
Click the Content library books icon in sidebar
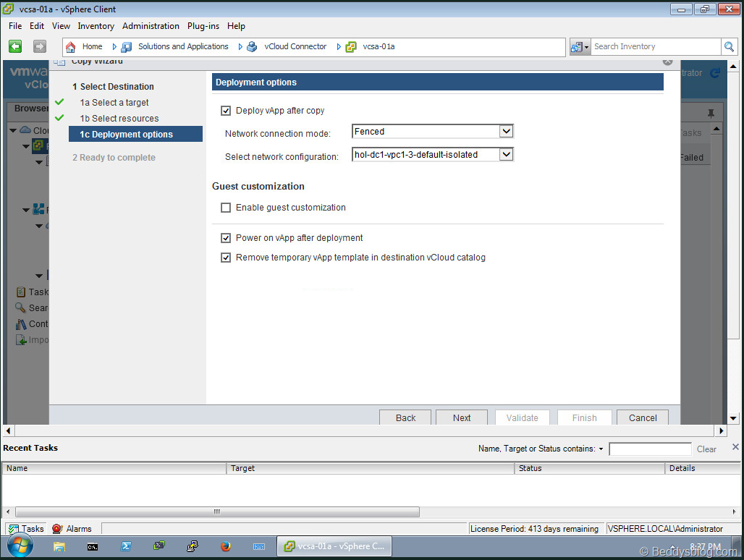click(21, 323)
